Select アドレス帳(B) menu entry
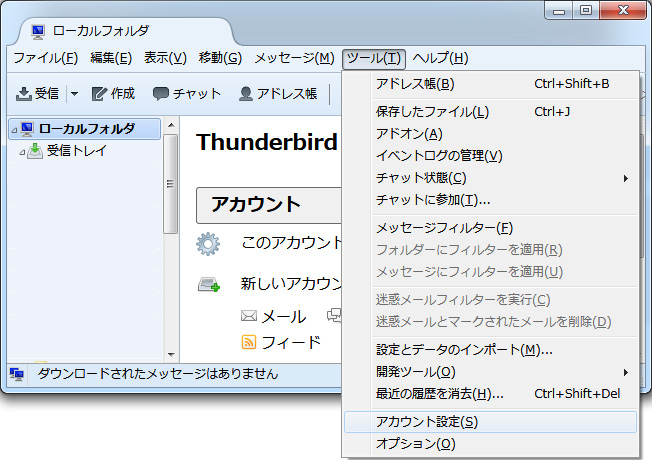652x460 pixels. tap(491, 84)
